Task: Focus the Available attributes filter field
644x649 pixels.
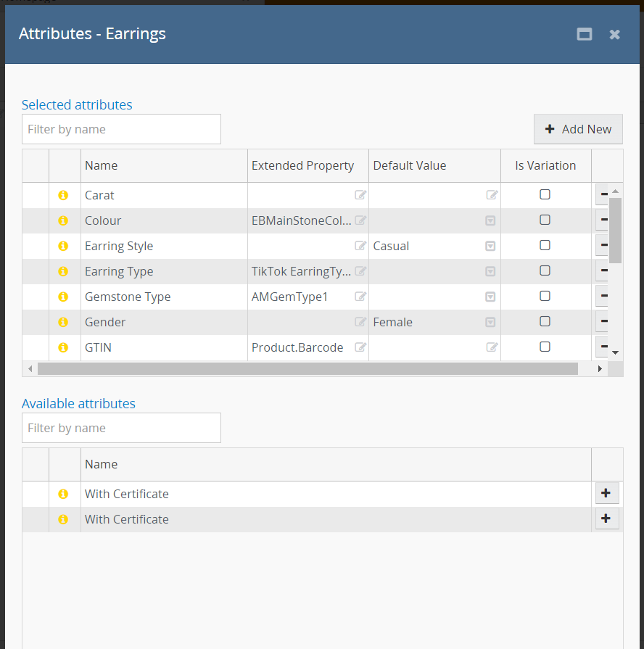Action: [x=121, y=428]
